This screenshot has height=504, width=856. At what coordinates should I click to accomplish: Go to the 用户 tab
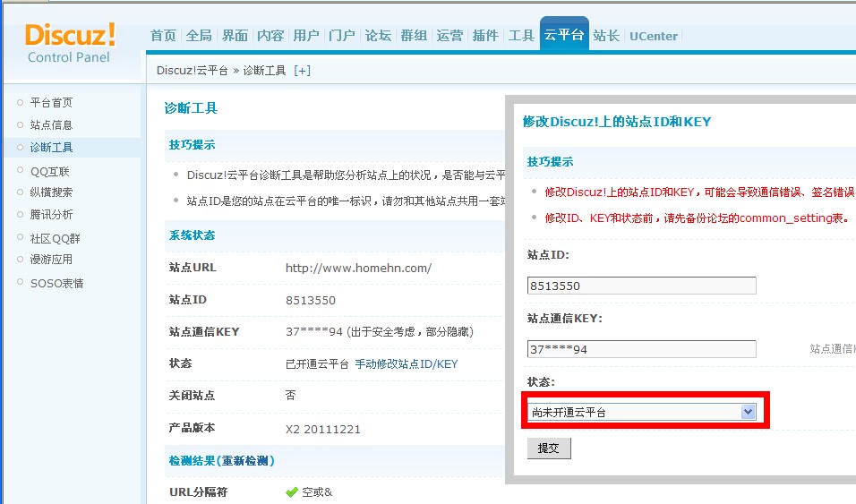pos(306,36)
